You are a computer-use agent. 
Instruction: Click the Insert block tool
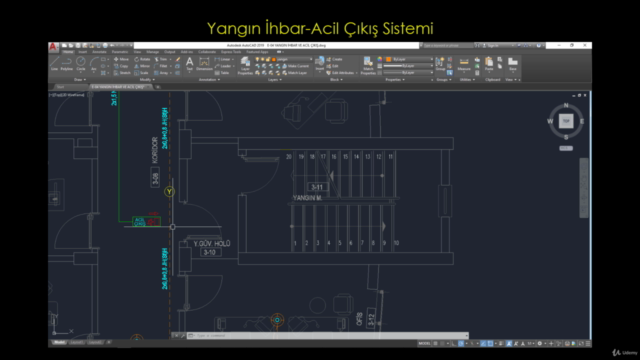[x=320, y=64]
